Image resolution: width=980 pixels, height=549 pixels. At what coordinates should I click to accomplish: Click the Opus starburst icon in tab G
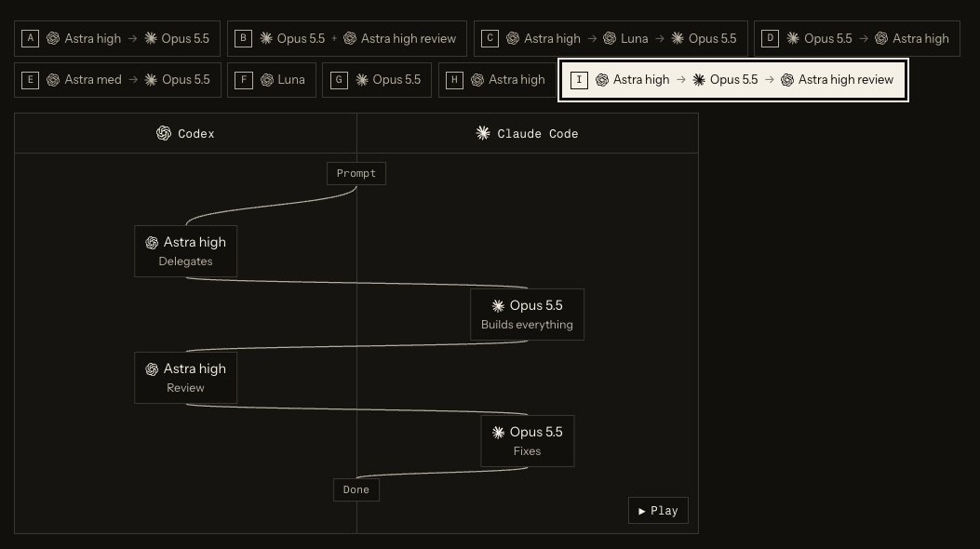pyautogui.click(x=362, y=80)
